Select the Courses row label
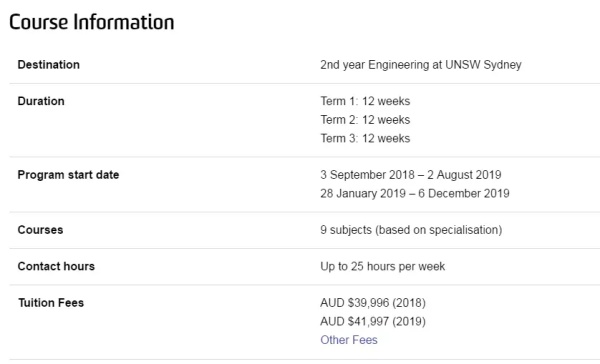600x364 pixels. [40, 230]
